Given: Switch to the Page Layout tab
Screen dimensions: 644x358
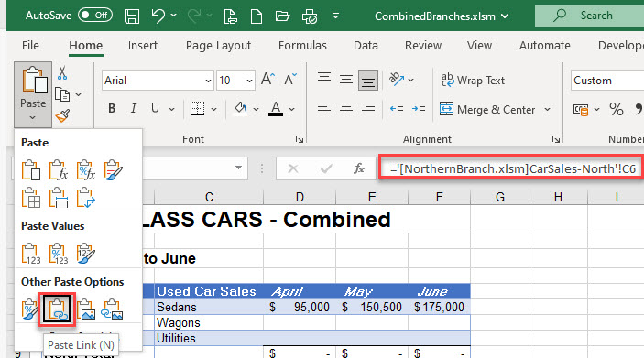Looking at the screenshot, I should coord(218,45).
